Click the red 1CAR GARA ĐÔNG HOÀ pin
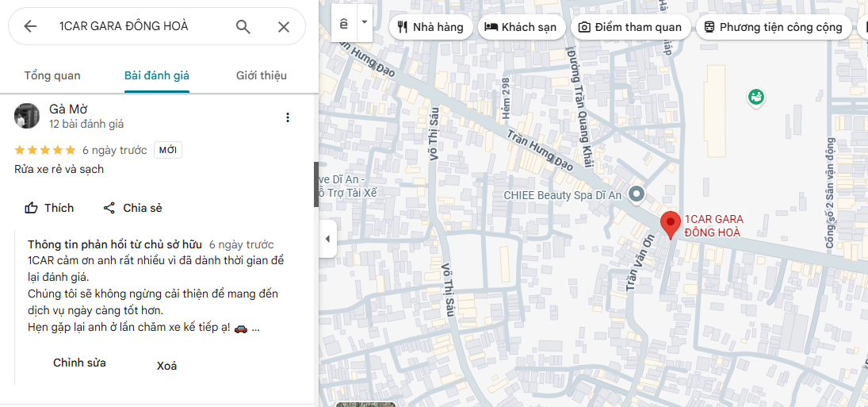 click(671, 225)
